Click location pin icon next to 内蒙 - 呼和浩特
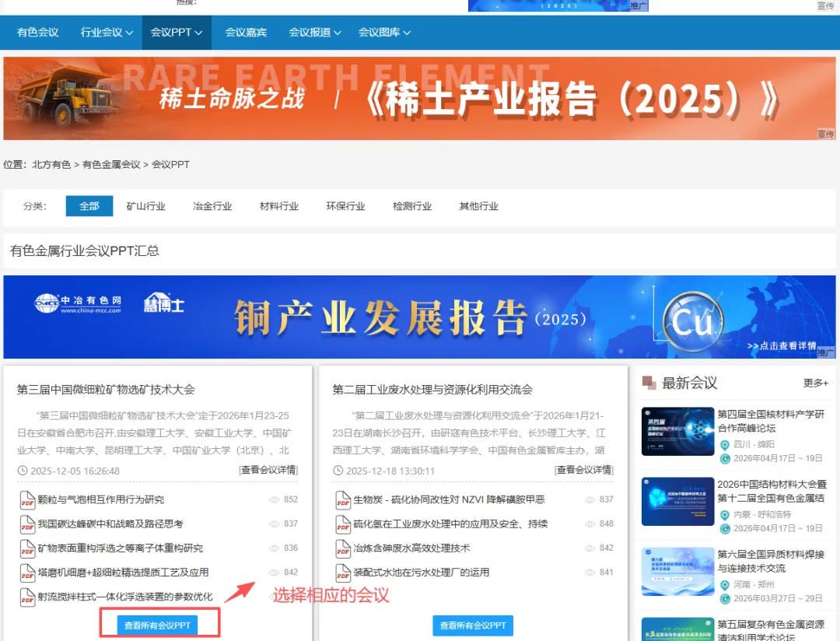 tap(725, 515)
